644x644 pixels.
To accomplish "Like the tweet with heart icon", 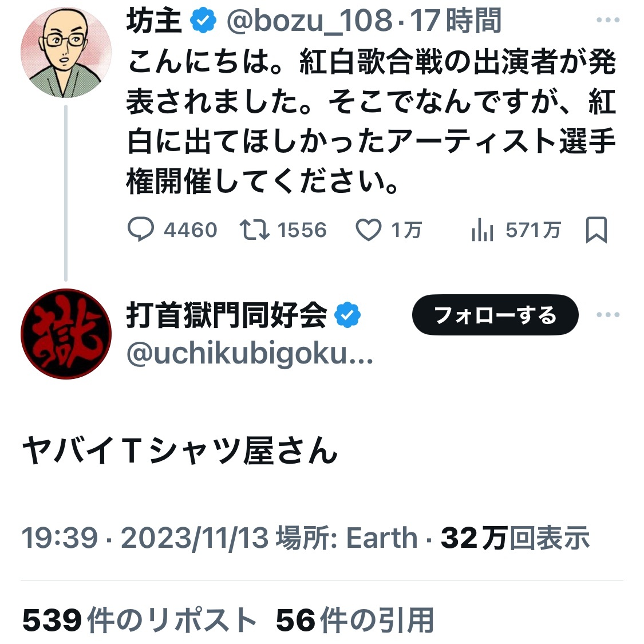I will (369, 230).
